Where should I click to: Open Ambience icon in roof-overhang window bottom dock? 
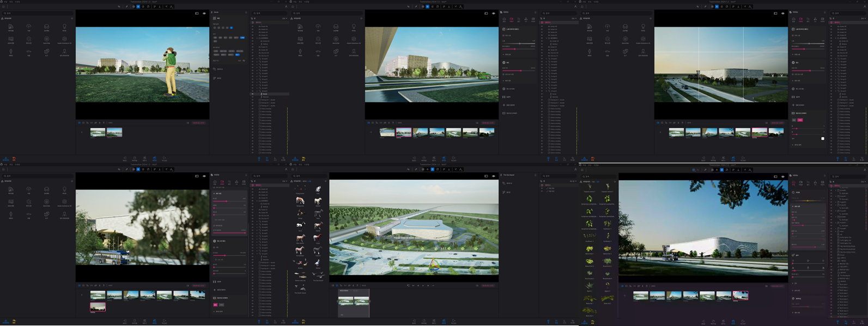[x=424, y=158]
